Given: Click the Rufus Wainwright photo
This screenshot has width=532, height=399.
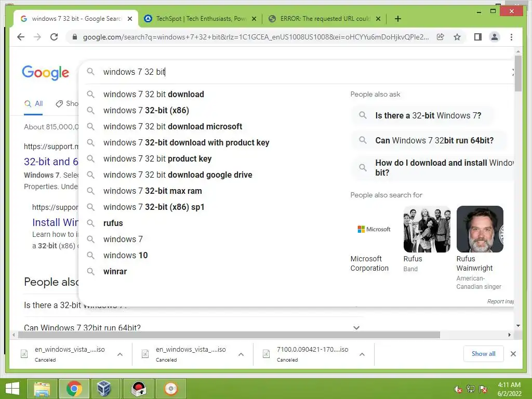Looking at the screenshot, I should (x=480, y=229).
